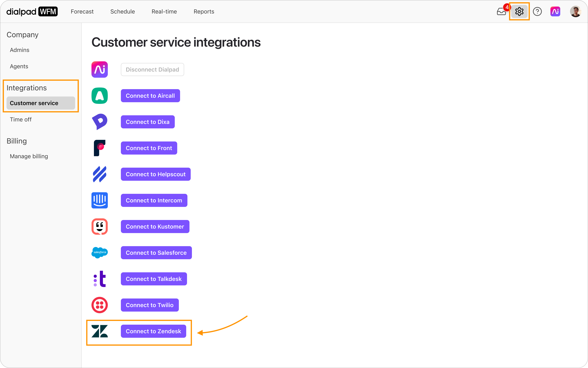
Task: Click the Aircall integration logo
Action: (x=100, y=96)
